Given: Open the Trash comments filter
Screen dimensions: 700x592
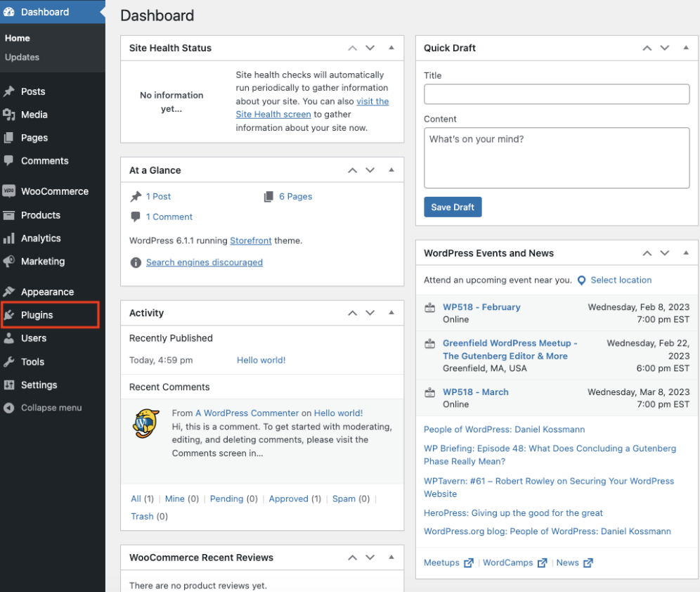Looking at the screenshot, I should [142, 517].
